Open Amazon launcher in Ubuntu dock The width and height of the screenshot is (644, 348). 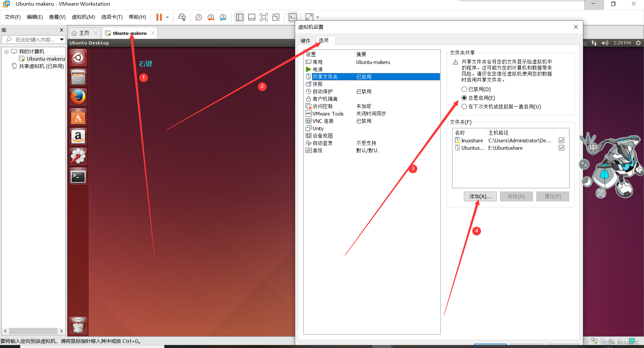tap(78, 137)
